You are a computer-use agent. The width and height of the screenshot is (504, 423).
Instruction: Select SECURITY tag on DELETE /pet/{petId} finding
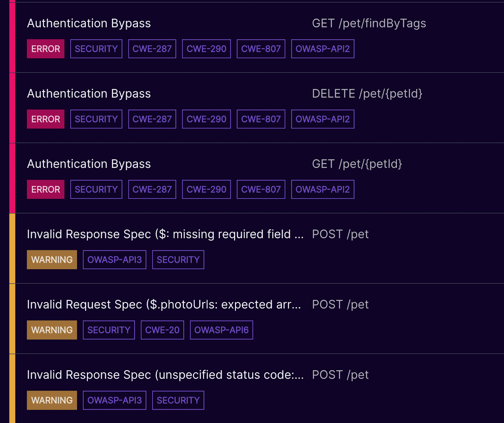click(x=96, y=119)
